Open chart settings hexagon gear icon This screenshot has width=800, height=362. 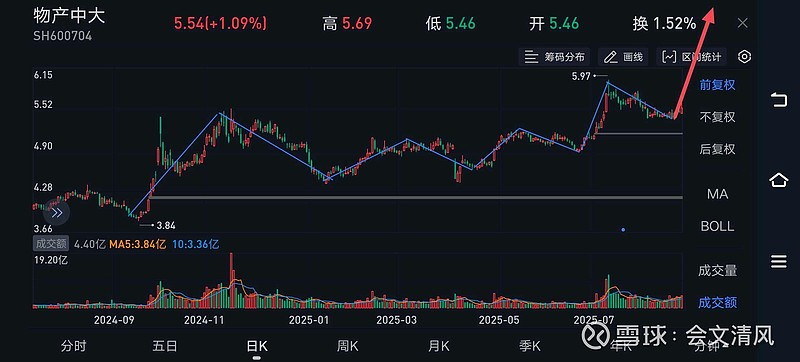pos(744,57)
